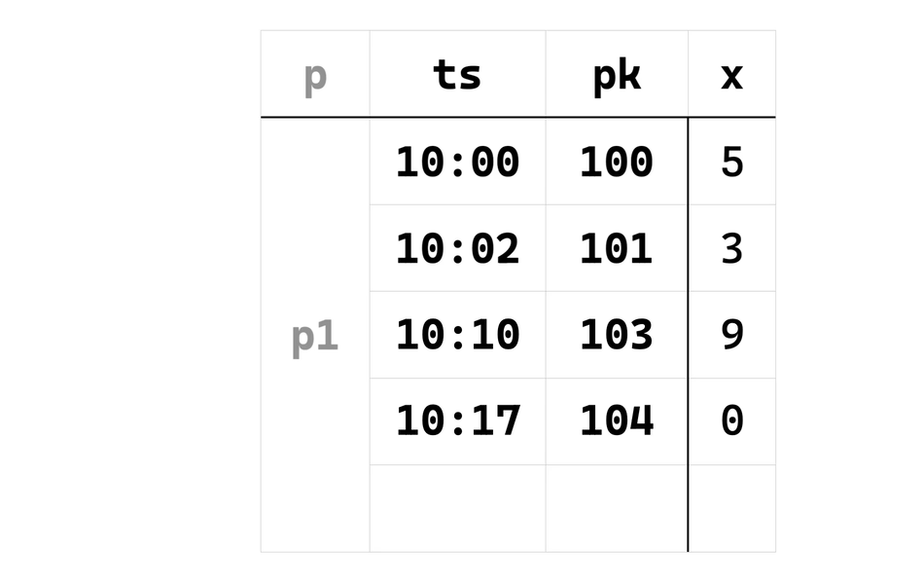
Task: Select the 10:00 timestamp cell
Action: [457, 162]
